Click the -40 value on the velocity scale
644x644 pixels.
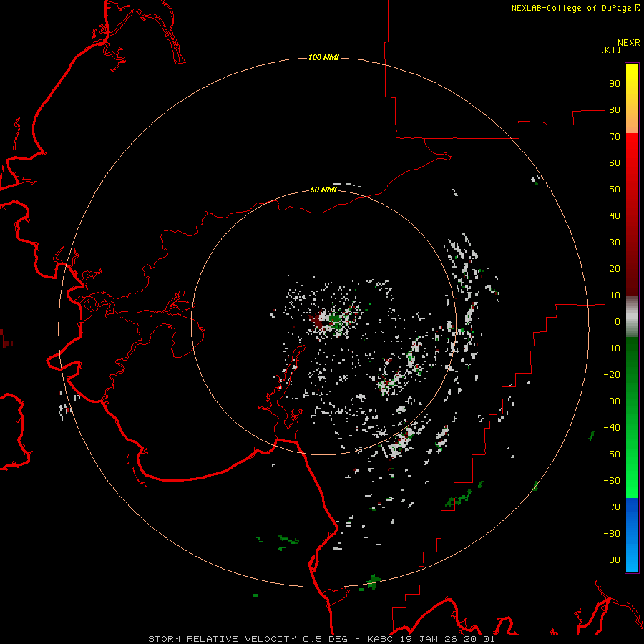pyautogui.click(x=612, y=428)
